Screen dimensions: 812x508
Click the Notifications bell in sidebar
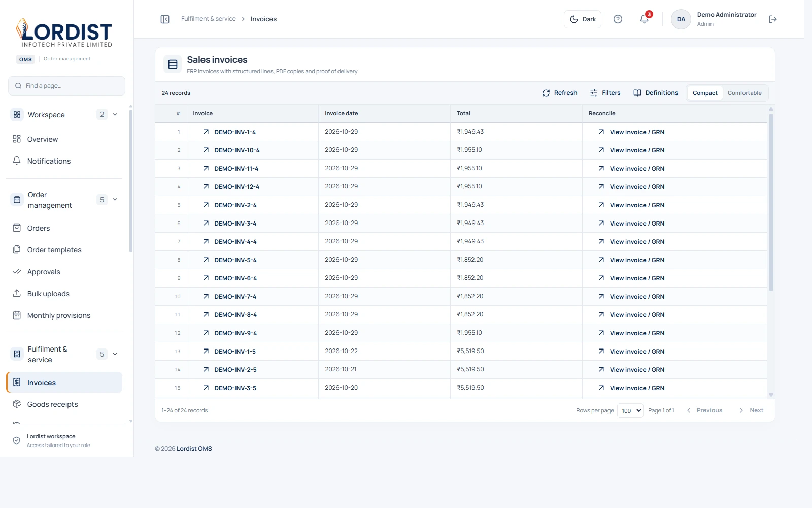point(17,161)
